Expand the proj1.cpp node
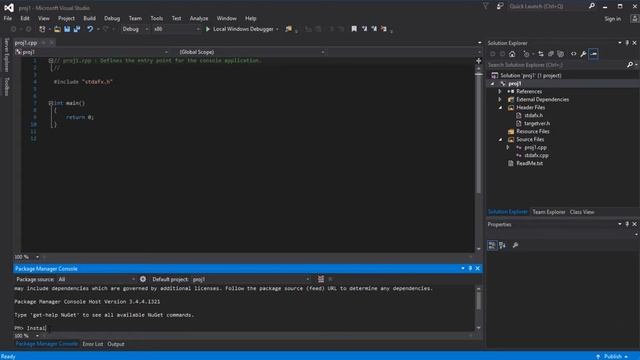640x360 pixels. coord(508,147)
